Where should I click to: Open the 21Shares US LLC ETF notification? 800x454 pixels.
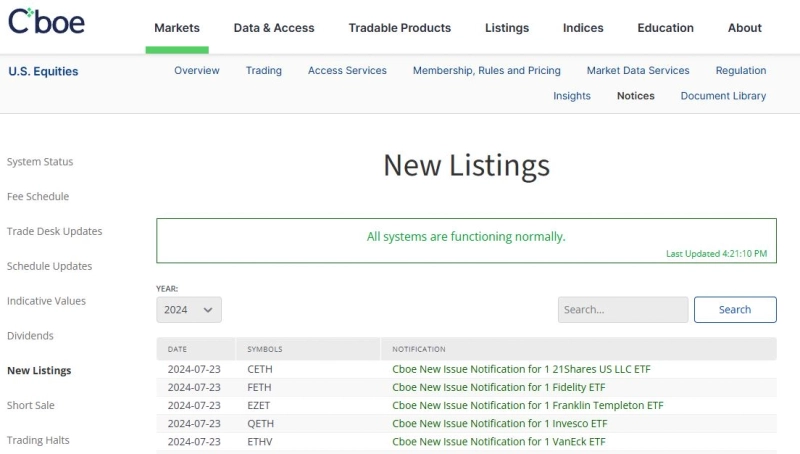point(521,369)
